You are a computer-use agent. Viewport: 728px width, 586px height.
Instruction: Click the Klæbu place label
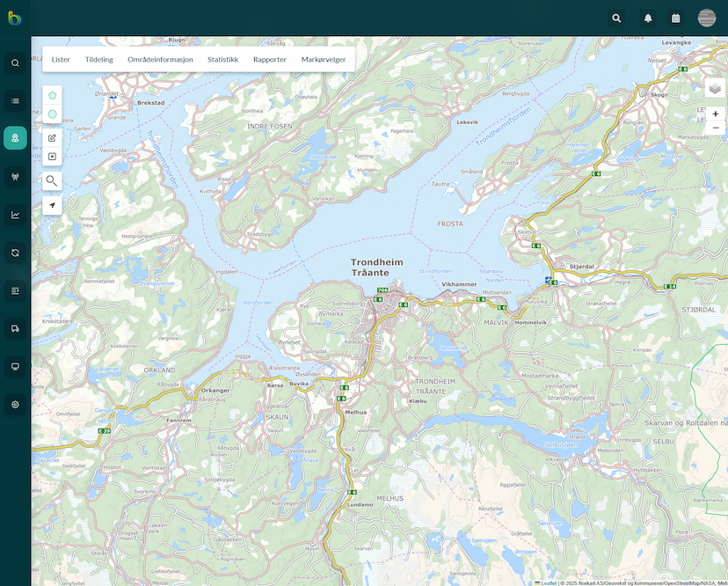point(418,401)
